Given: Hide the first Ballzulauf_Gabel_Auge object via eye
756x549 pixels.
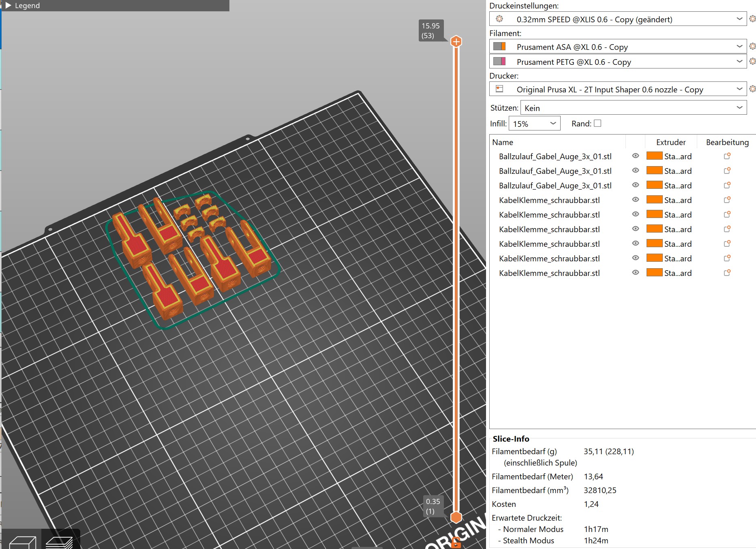Looking at the screenshot, I should click(x=636, y=156).
